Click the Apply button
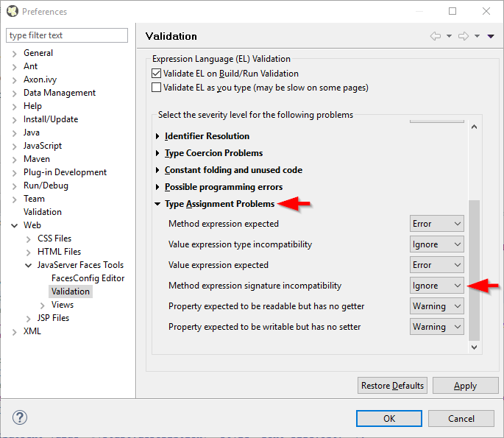Viewport: 504px width, 438px height. (x=465, y=385)
